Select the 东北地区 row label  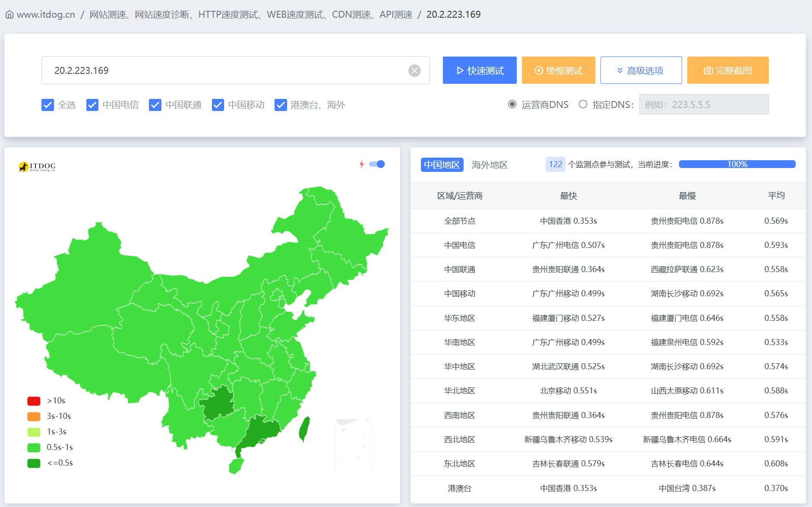(460, 464)
